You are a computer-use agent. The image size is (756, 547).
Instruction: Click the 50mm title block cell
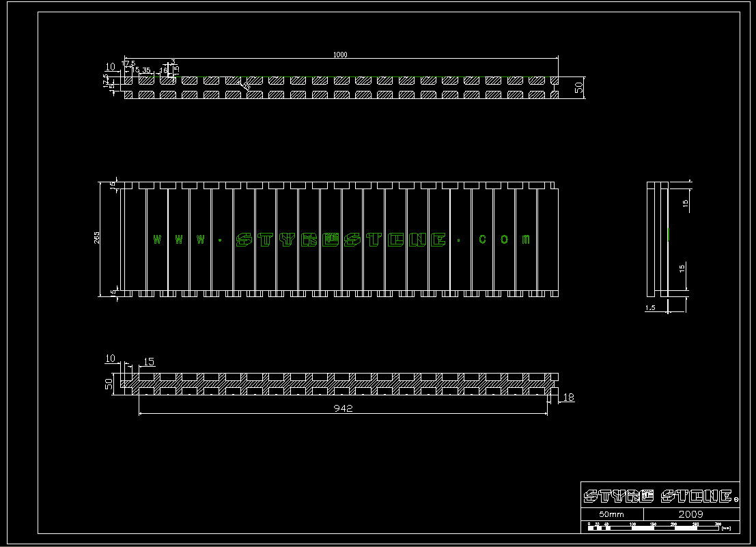pos(611,514)
